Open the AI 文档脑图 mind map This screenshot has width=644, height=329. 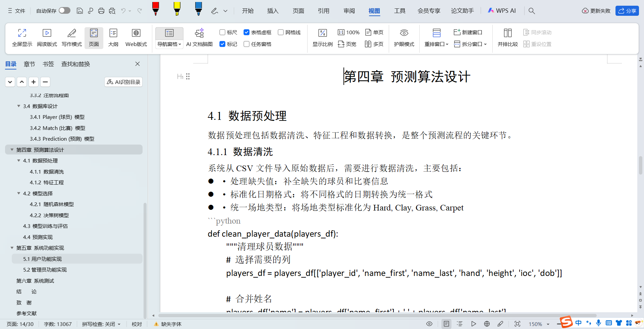click(x=199, y=38)
